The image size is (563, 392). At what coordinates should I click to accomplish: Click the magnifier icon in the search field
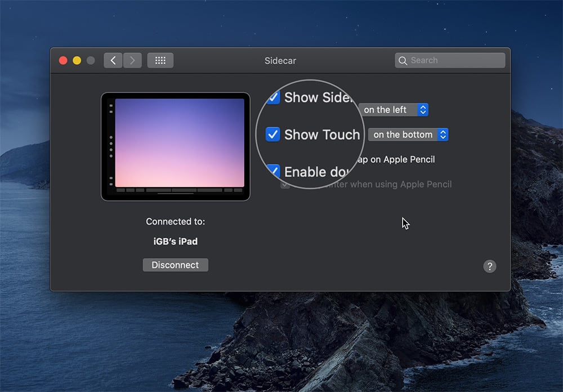[402, 60]
